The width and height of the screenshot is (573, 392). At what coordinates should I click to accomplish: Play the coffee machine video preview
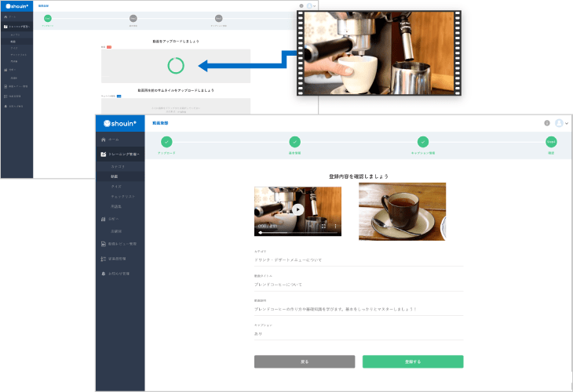coord(297,209)
